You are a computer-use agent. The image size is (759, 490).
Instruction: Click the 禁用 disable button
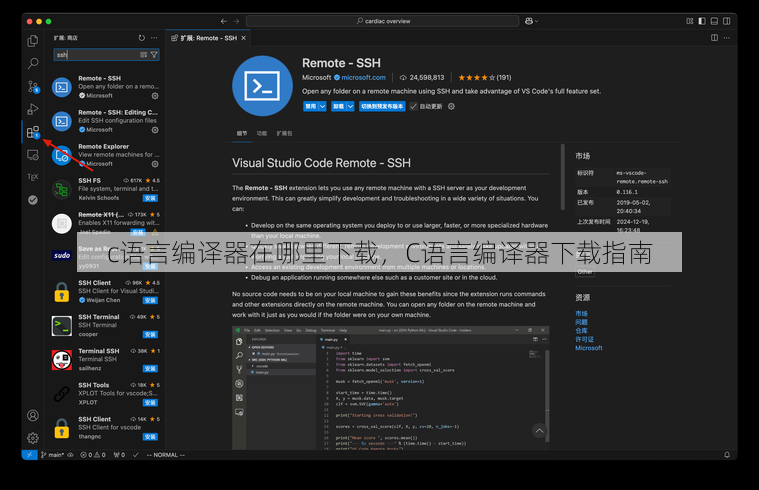click(x=310, y=107)
